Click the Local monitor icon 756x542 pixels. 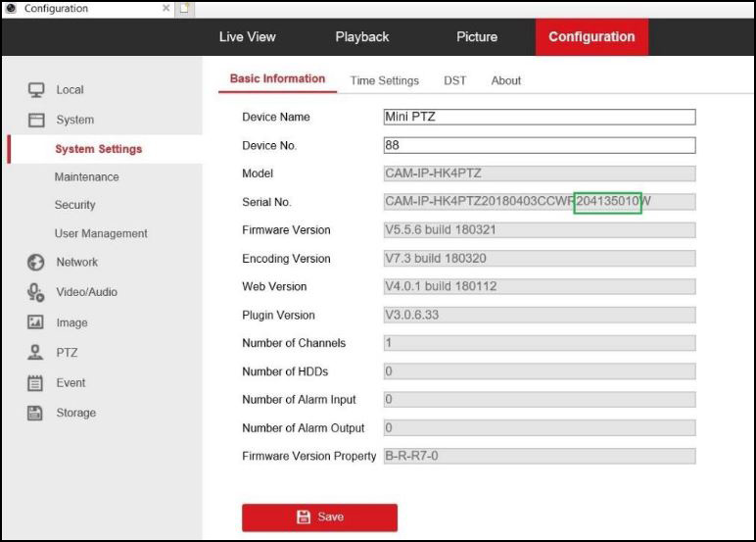[36, 90]
